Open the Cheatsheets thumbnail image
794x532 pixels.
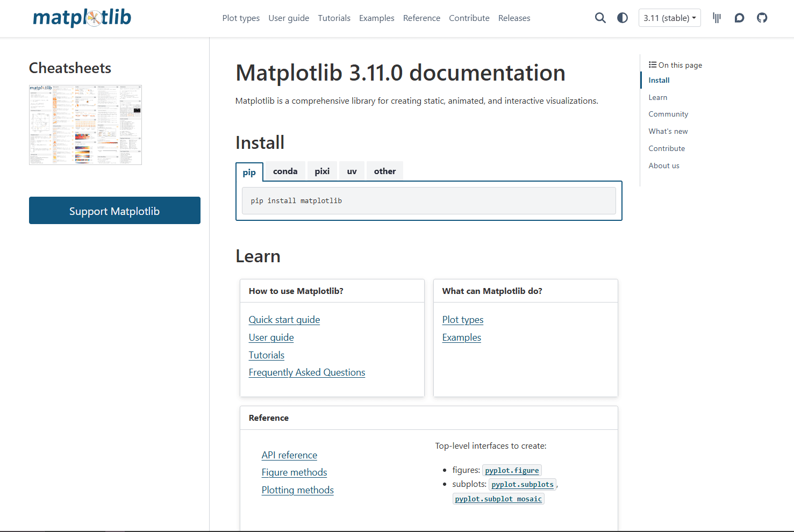pyautogui.click(x=85, y=125)
